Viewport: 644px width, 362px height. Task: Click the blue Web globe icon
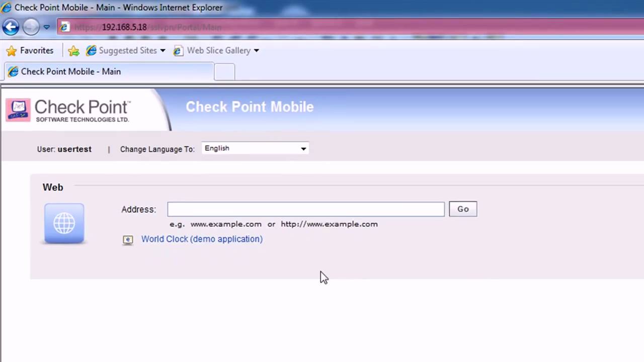64,223
